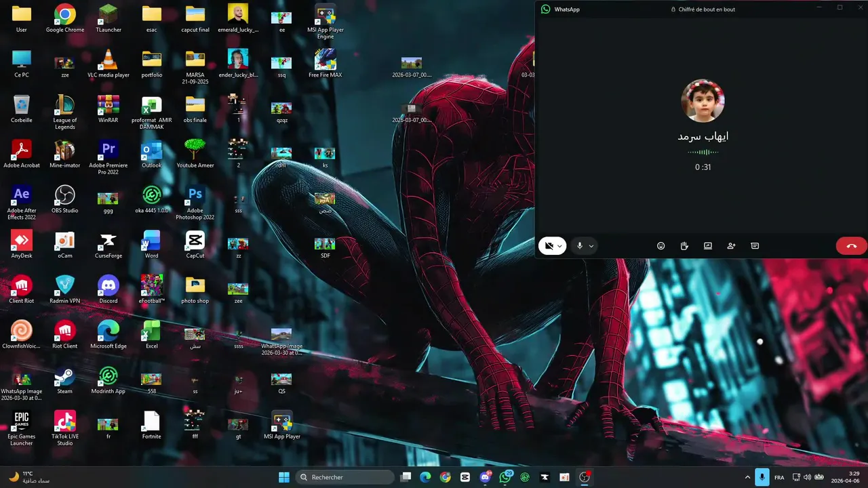Open Google Chrome desktop shortcut
Viewport: 868px width, 488px height.
point(65,18)
